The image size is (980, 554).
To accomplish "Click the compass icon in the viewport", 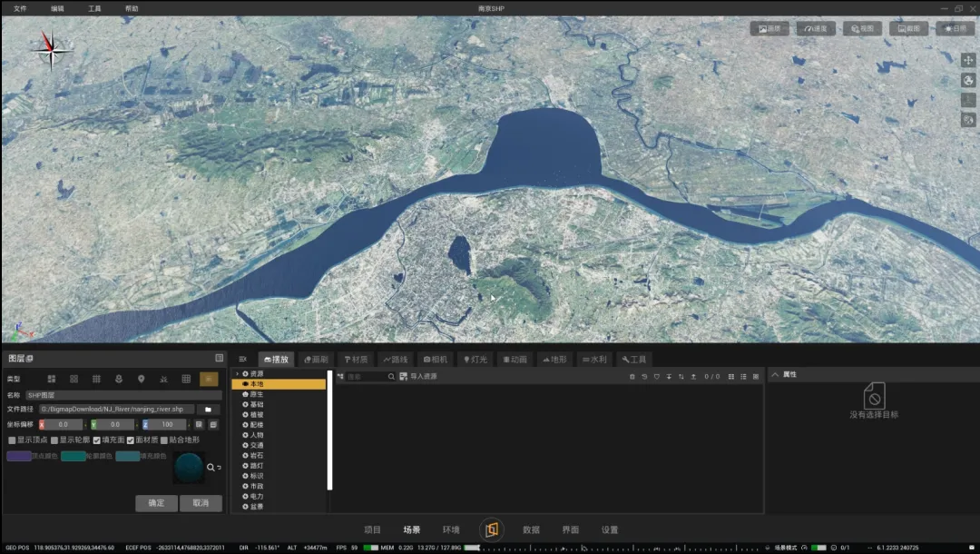I will (53, 50).
